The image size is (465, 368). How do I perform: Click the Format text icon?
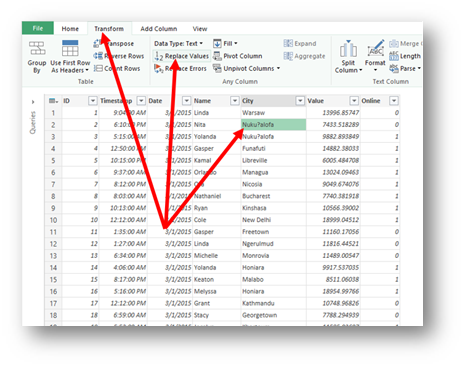(x=375, y=48)
